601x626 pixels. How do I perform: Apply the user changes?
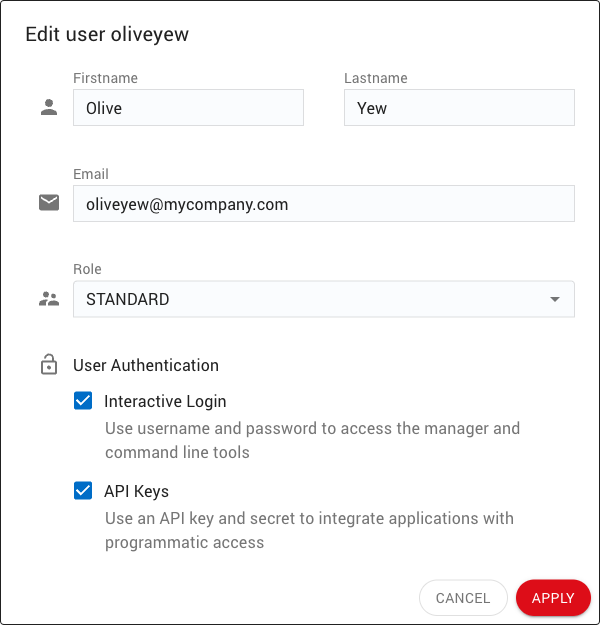[553, 598]
